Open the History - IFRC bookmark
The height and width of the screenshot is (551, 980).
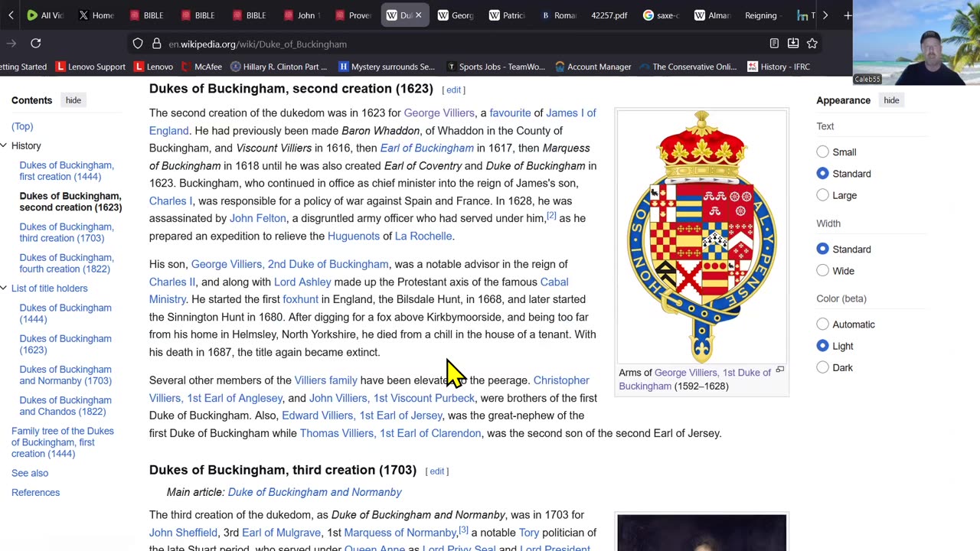[x=779, y=67]
